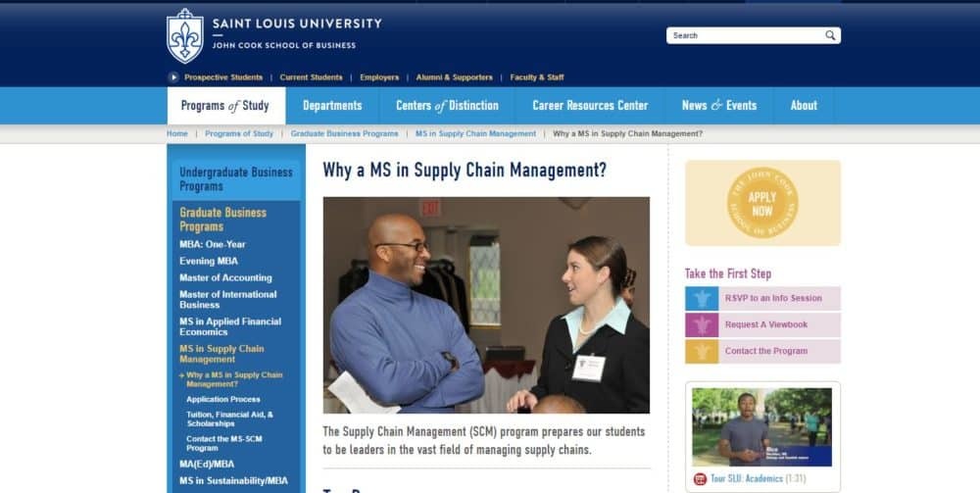The image size is (980, 493).
Task: Play the Tour SLU Academics video thumbnail
Action: [761, 426]
